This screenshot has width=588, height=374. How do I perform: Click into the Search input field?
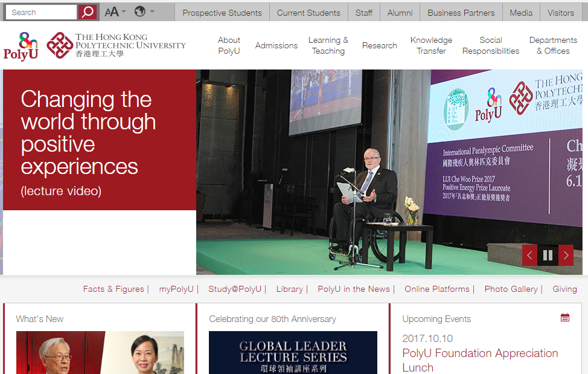tap(42, 12)
